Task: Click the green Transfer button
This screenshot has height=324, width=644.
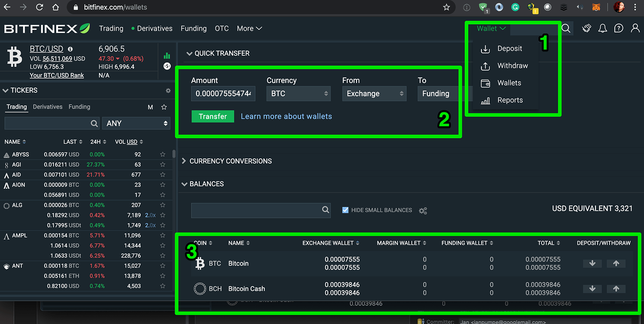Action: (x=213, y=116)
